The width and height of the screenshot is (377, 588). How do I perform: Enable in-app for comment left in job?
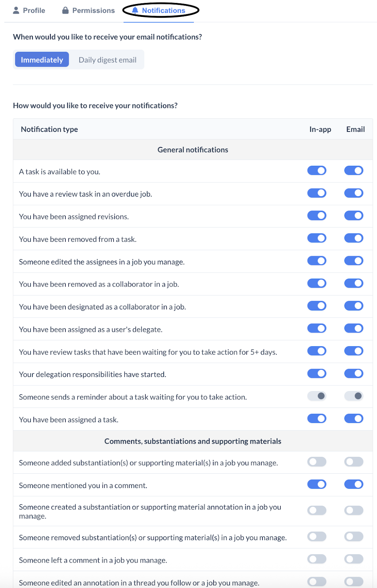(317, 559)
